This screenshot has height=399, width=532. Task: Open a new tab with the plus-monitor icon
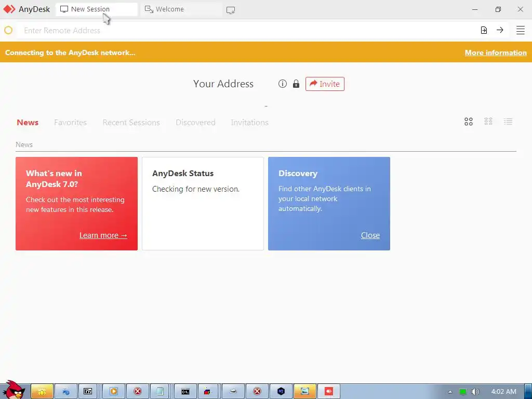(x=231, y=10)
